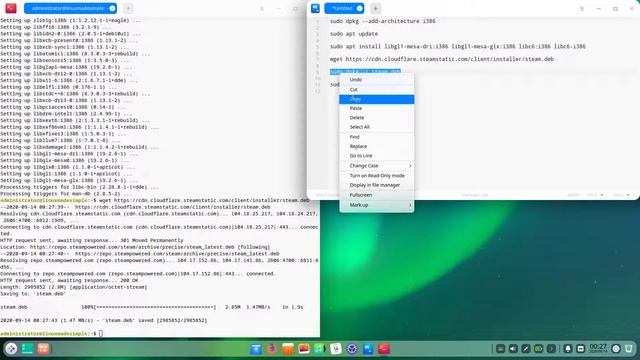Close the terminal tab

(112, 8)
